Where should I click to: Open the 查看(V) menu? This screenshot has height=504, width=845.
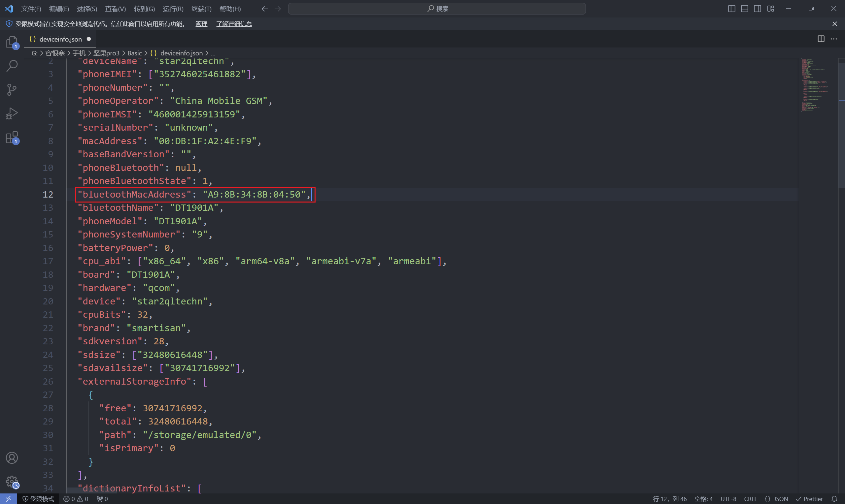click(x=115, y=9)
